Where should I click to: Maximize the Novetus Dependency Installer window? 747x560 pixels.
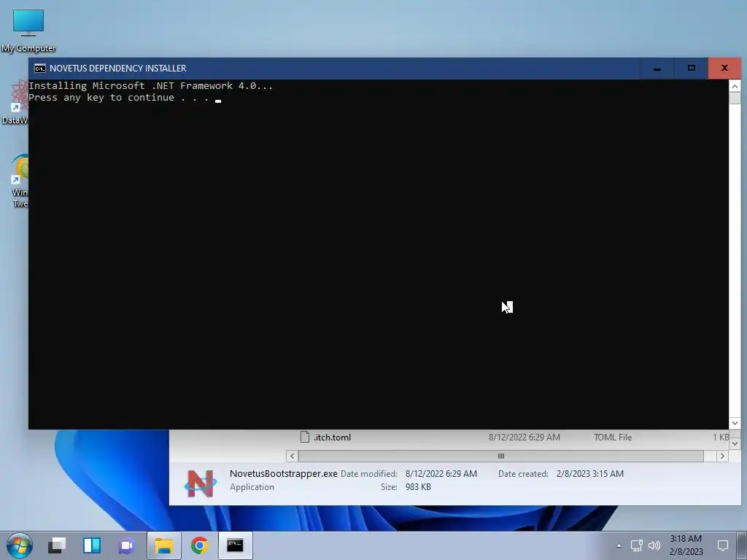click(692, 69)
